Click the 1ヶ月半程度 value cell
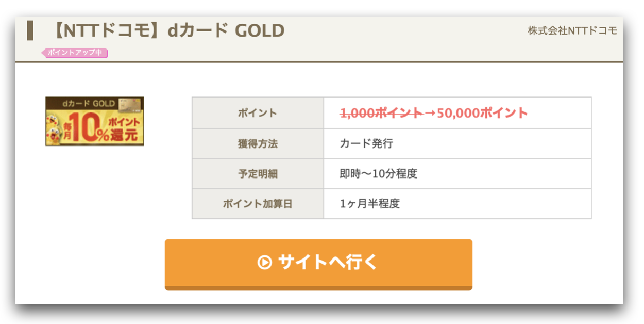 457,204
